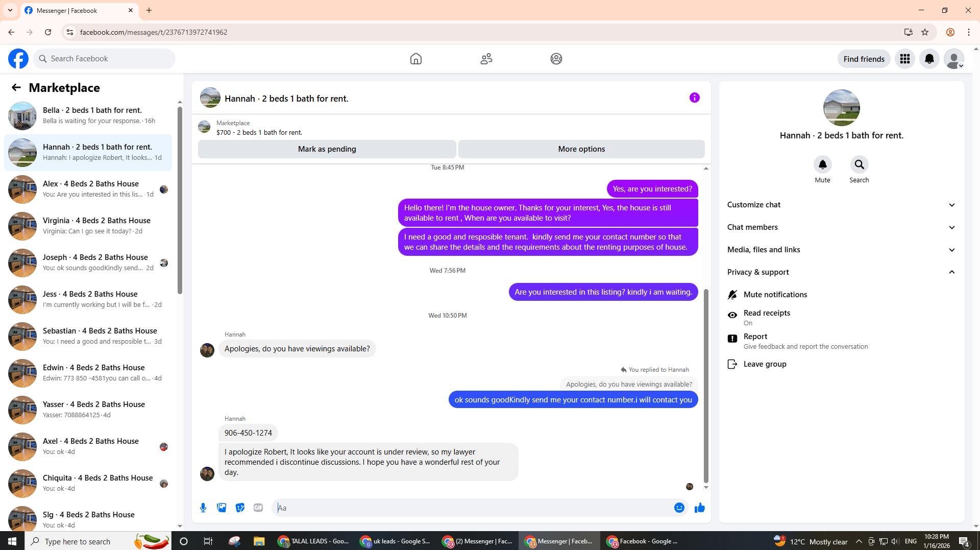
Task: Open Virginia 4 Beds 2 Baths chat
Action: pos(88,226)
